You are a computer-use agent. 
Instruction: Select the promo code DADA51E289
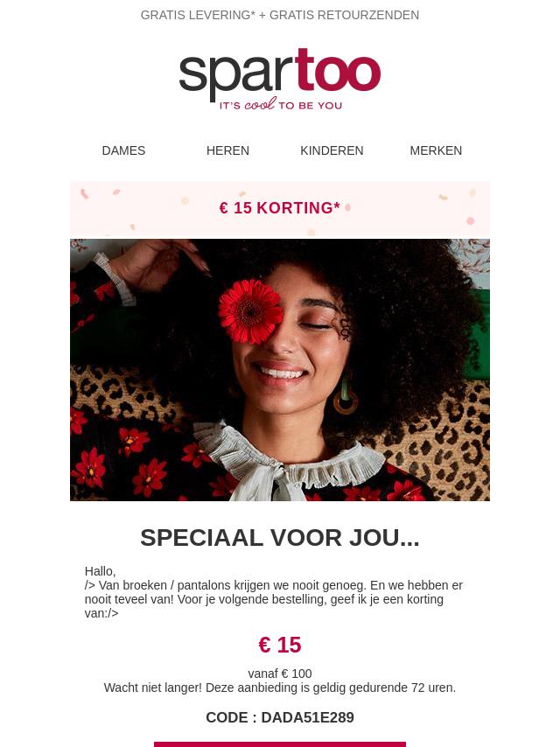pos(307,717)
